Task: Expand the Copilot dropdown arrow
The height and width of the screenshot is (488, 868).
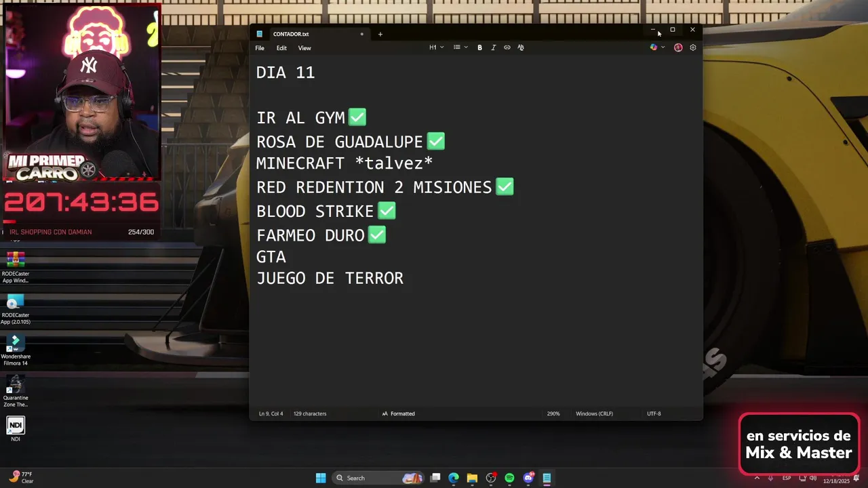Action: point(663,47)
